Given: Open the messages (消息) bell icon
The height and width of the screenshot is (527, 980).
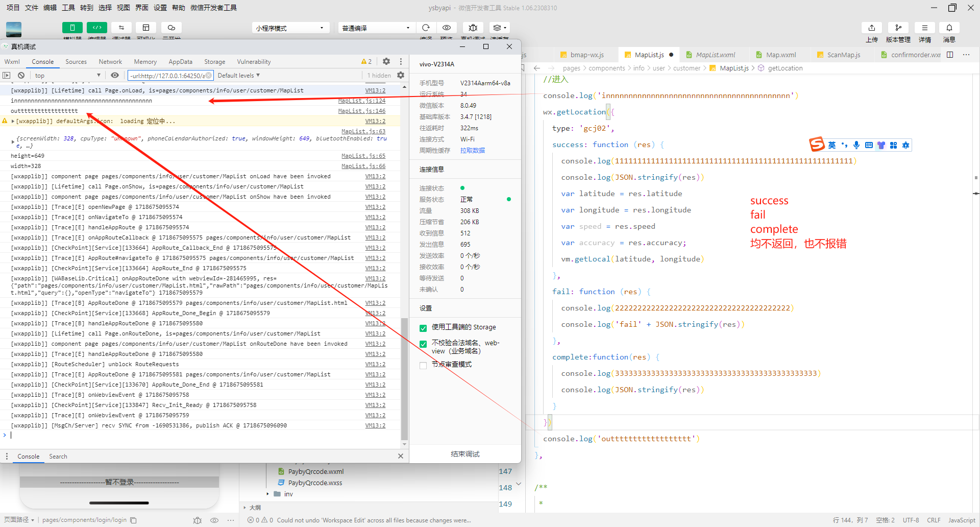Looking at the screenshot, I should 949,28.
